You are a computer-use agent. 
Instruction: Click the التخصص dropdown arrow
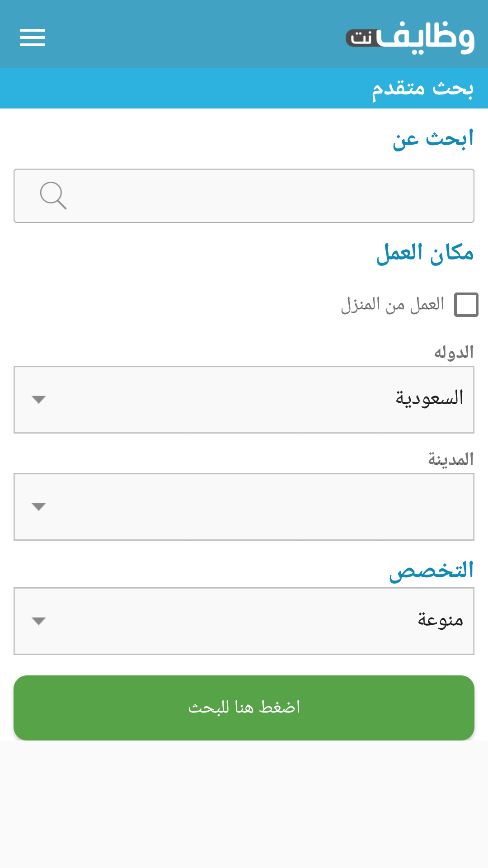(39, 621)
